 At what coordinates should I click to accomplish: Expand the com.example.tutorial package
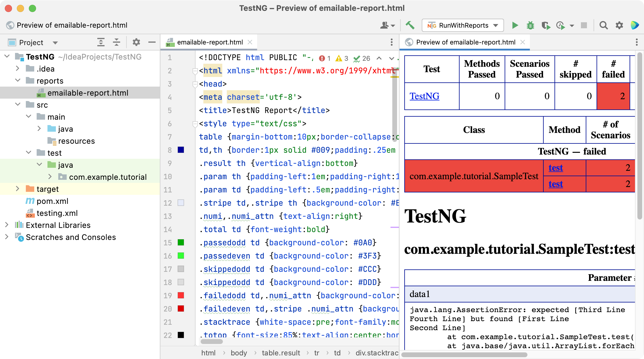(50, 177)
